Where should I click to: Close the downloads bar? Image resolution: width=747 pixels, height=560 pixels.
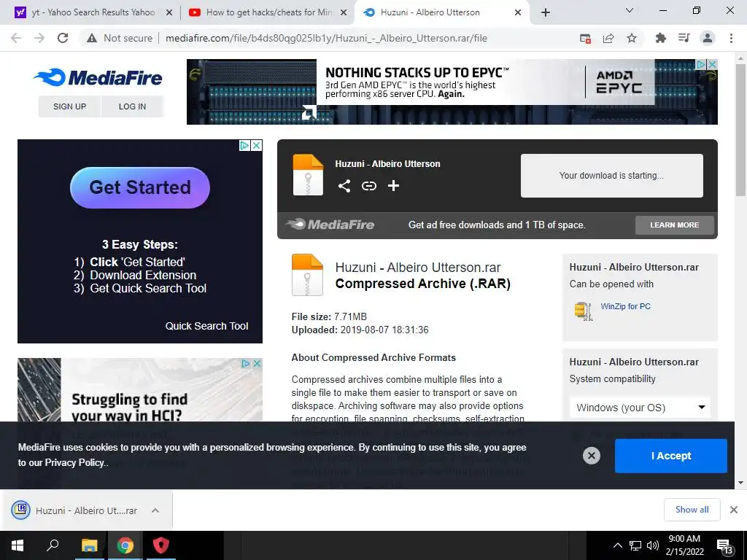(x=734, y=510)
